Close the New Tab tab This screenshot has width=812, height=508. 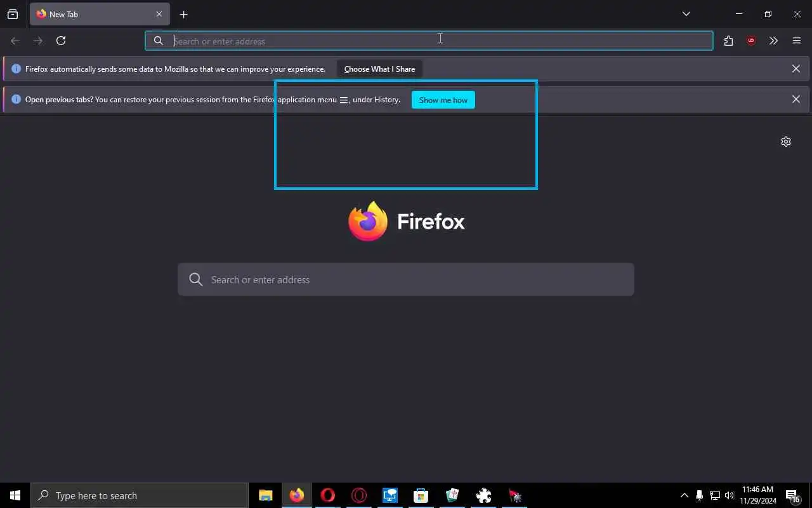pyautogui.click(x=159, y=14)
